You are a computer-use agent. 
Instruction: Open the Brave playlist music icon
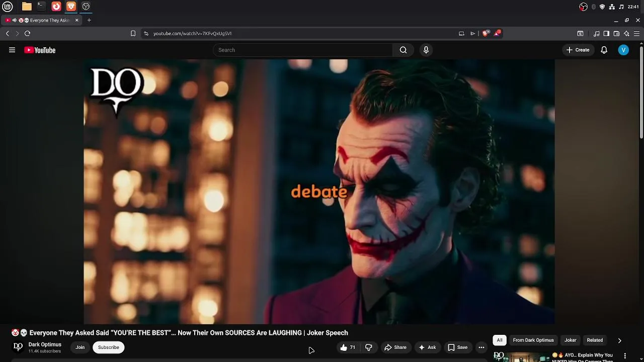(x=597, y=34)
